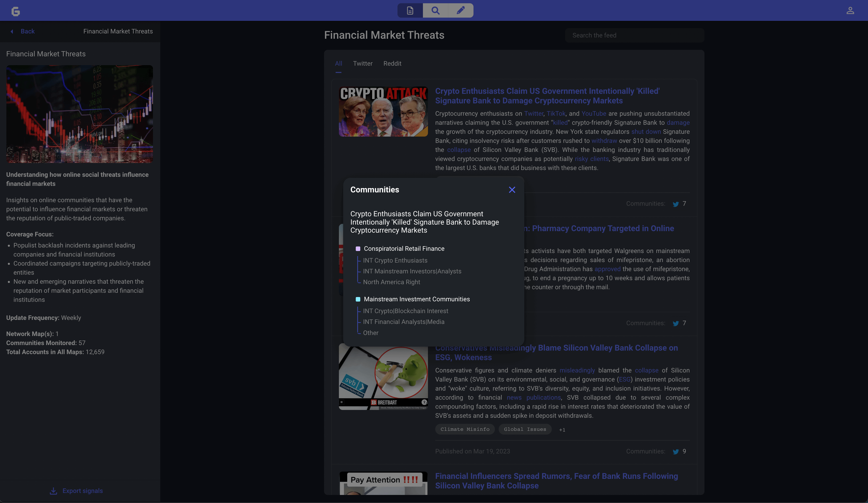
Task: Select INT Crypto Enthusiasts community
Action: click(395, 261)
